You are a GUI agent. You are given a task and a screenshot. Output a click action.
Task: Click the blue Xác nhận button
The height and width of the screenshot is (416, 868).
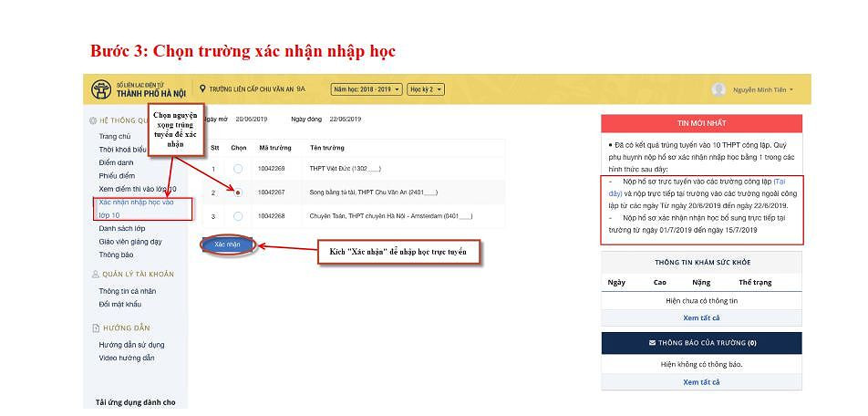(228, 244)
